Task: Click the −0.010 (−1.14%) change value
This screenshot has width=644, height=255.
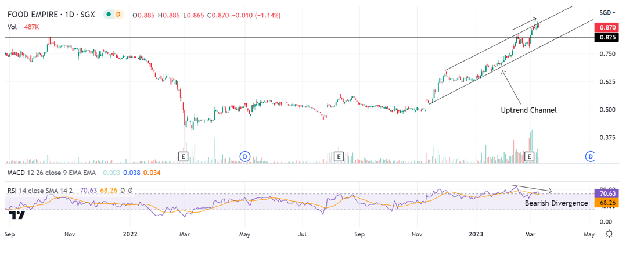Action: pos(255,15)
